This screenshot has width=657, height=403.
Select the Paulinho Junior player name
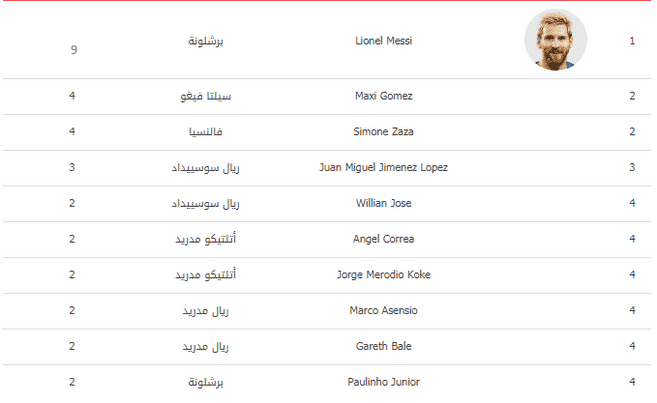(383, 382)
